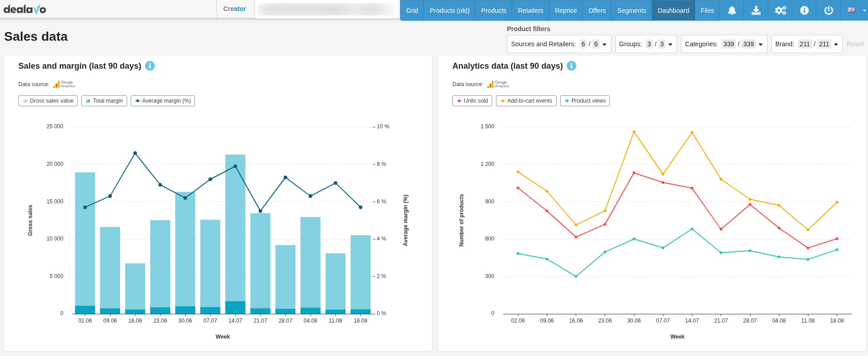Click info icon beside Sales and margin title

pyautogui.click(x=150, y=66)
